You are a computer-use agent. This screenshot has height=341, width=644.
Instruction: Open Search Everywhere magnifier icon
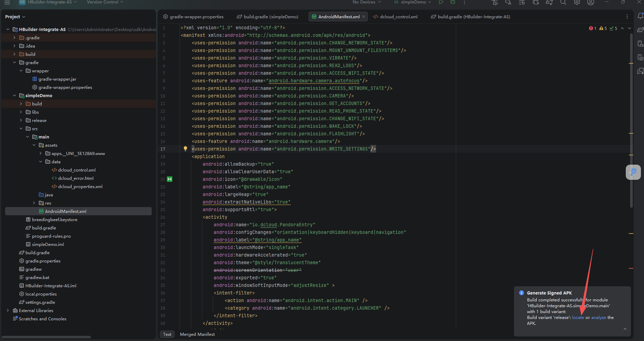pyautogui.click(x=563, y=2)
